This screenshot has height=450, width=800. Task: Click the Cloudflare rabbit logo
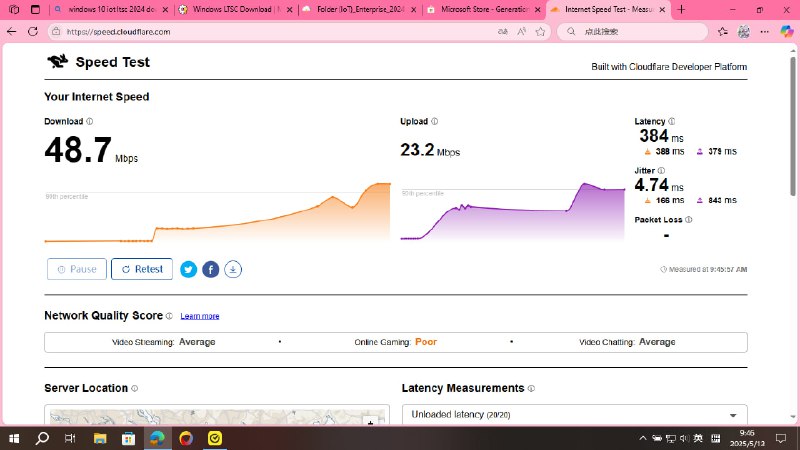(58, 62)
